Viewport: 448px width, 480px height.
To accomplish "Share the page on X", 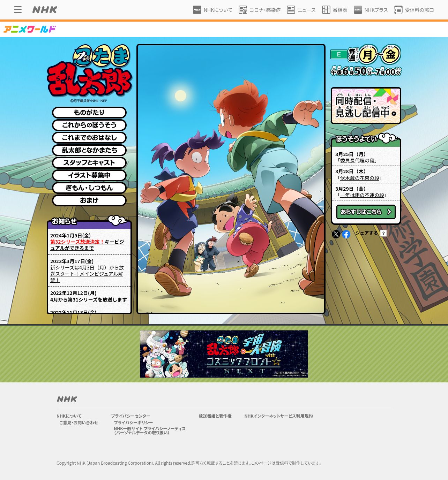I will tap(336, 234).
